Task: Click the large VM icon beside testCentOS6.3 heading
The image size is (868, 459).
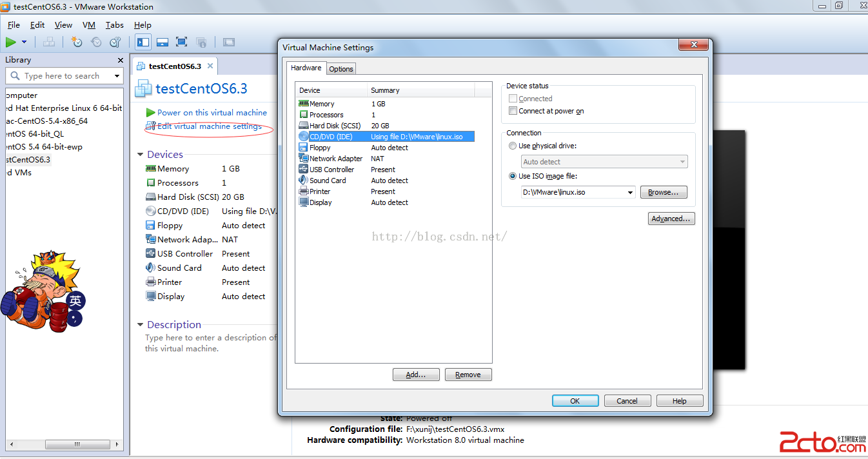Action: tap(143, 89)
